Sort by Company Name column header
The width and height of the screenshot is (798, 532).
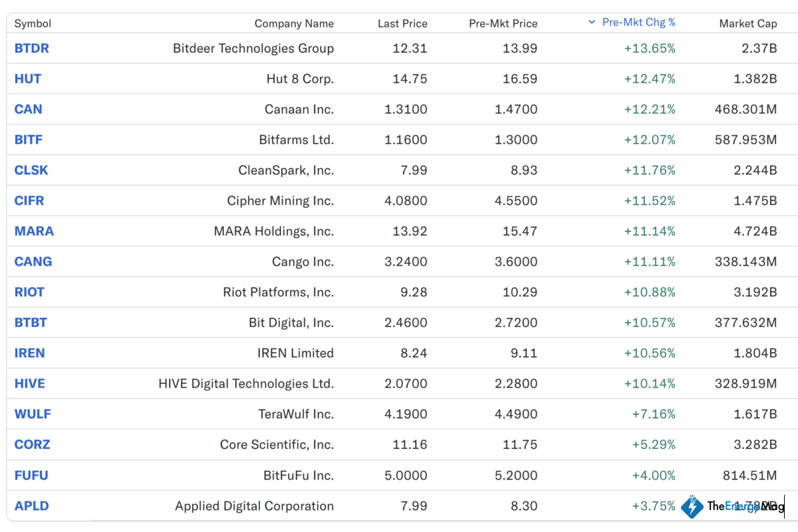(x=294, y=23)
